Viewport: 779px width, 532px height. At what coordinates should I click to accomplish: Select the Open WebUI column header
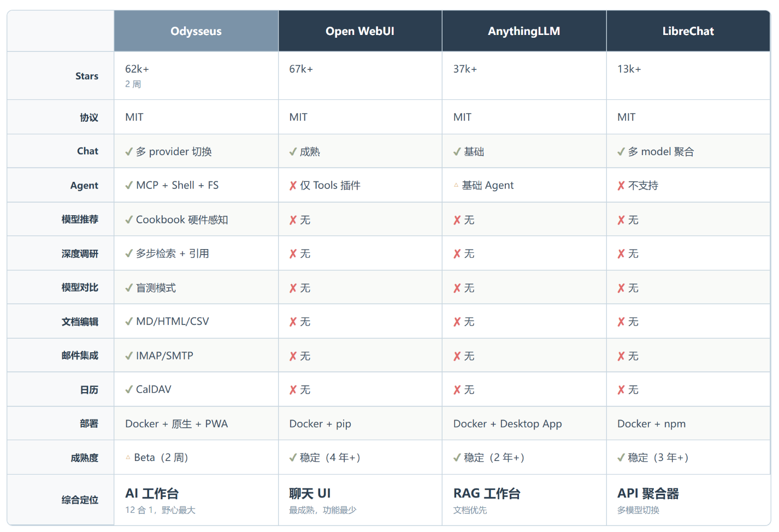(360, 31)
